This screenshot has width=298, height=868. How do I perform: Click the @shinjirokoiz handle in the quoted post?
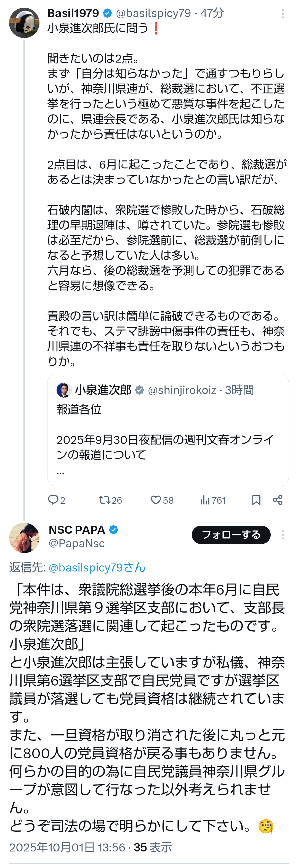182,390
